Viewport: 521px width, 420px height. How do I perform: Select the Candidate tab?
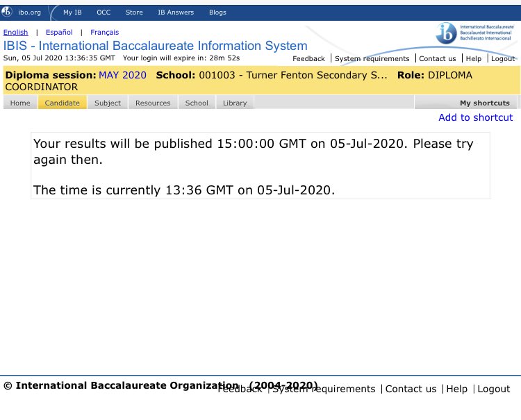coord(62,103)
